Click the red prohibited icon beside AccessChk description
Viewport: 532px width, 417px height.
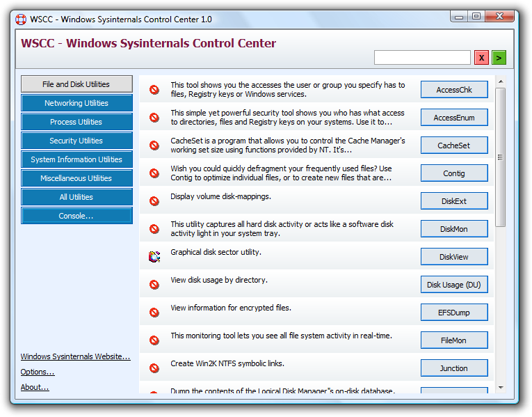pos(154,90)
